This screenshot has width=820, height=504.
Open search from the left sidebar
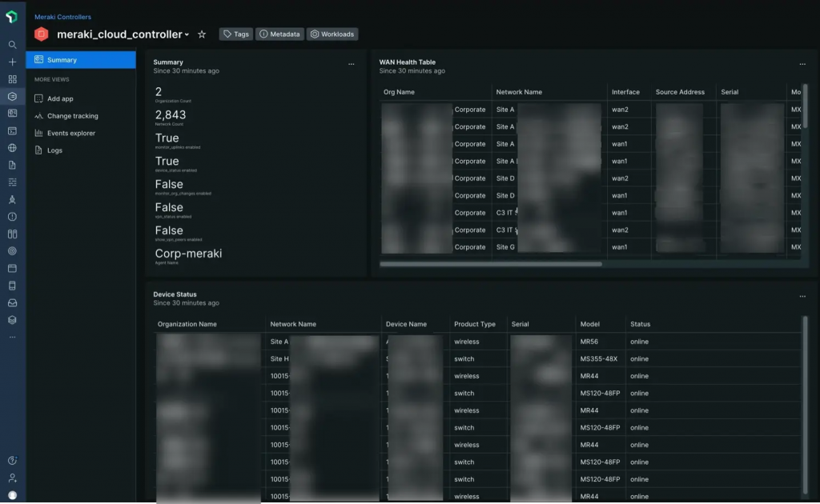point(12,44)
